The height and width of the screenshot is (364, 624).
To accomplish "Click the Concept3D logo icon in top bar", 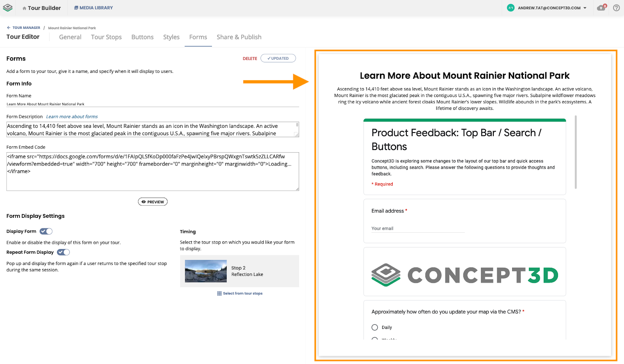I will tap(8, 8).
